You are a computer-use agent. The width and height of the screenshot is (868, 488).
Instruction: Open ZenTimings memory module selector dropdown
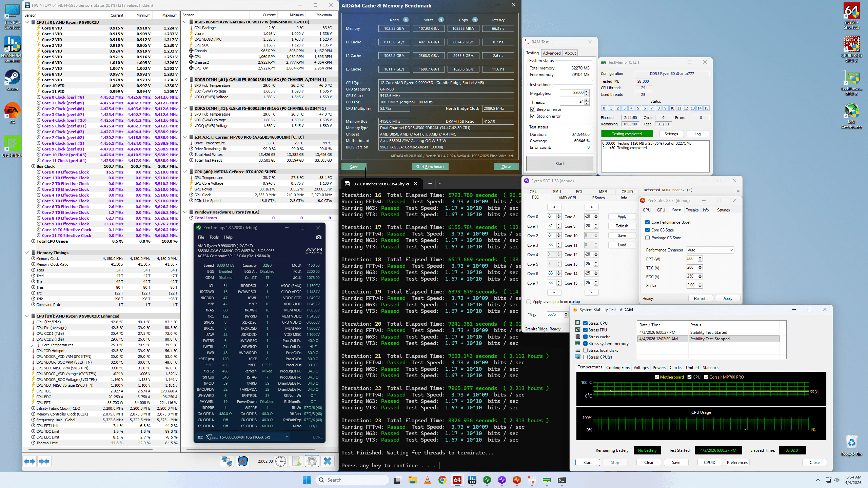(287, 437)
